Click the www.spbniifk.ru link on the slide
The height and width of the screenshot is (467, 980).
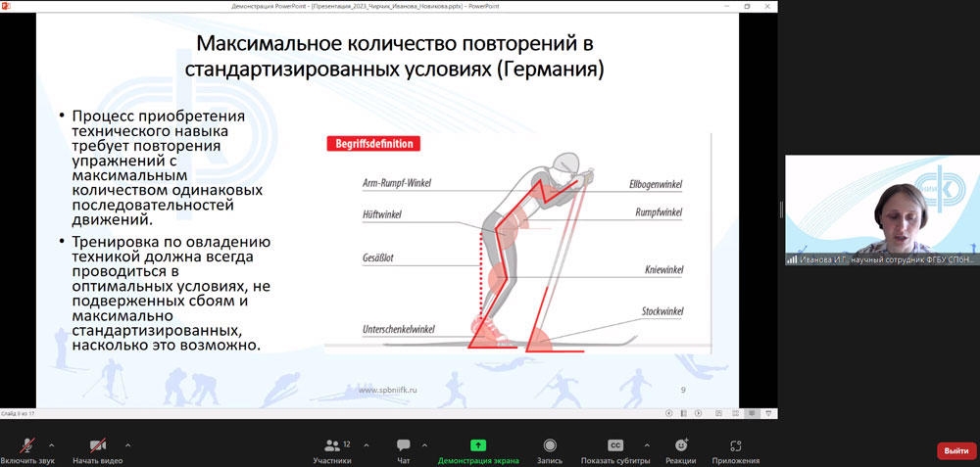(x=387, y=390)
